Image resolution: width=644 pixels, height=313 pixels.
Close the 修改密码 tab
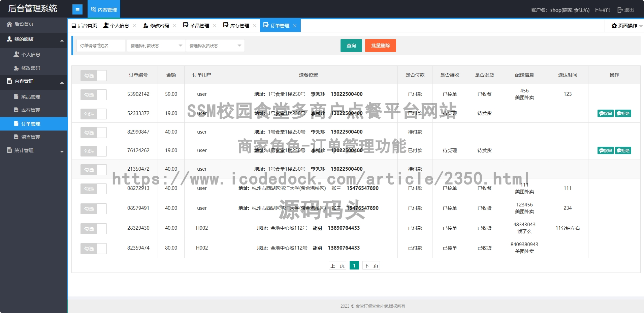174,26
